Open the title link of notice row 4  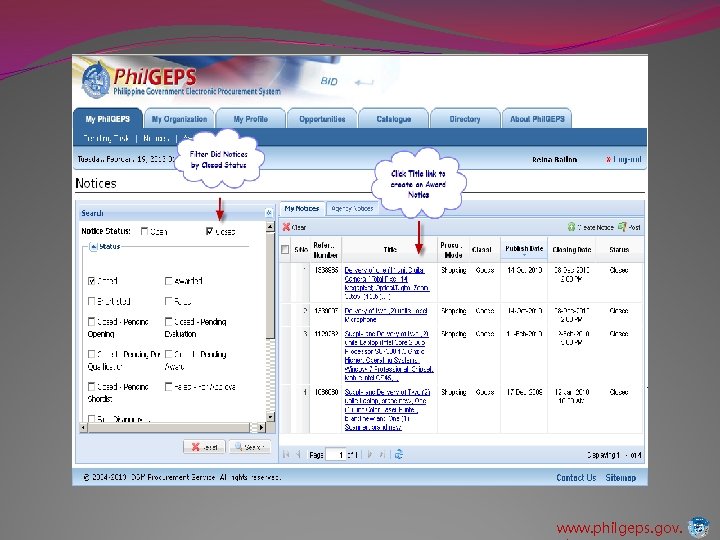[x=387, y=410]
